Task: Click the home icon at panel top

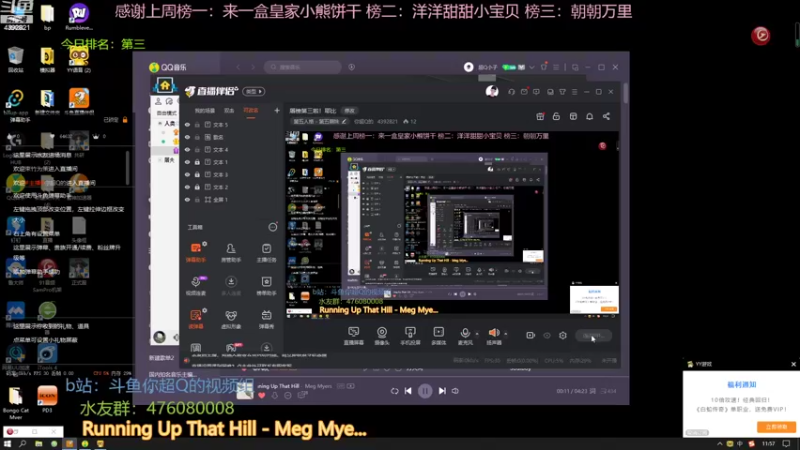Action: coord(165,85)
